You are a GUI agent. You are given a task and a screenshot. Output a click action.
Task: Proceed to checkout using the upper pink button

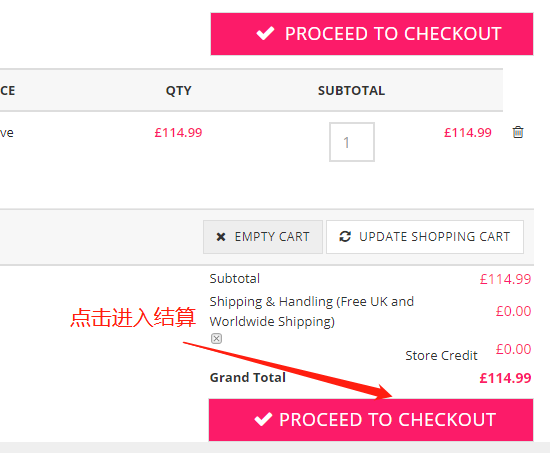click(x=372, y=34)
